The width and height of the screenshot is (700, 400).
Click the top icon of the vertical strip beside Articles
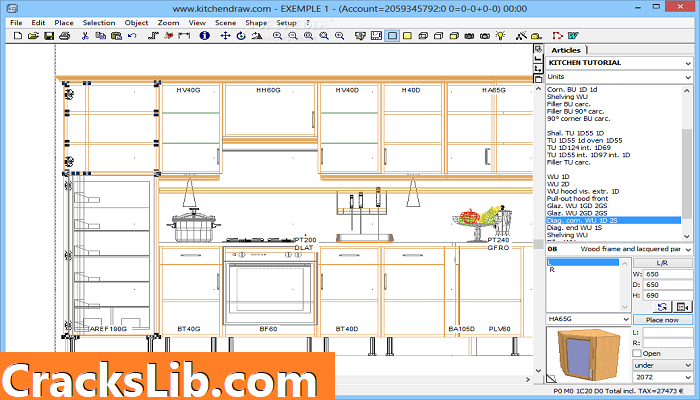pyautogui.click(x=538, y=49)
